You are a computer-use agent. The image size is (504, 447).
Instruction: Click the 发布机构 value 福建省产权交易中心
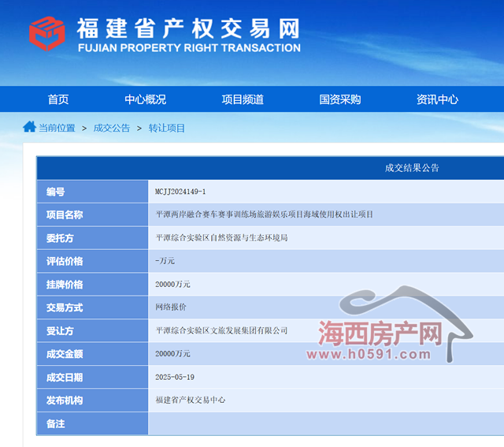pyautogui.click(x=191, y=400)
